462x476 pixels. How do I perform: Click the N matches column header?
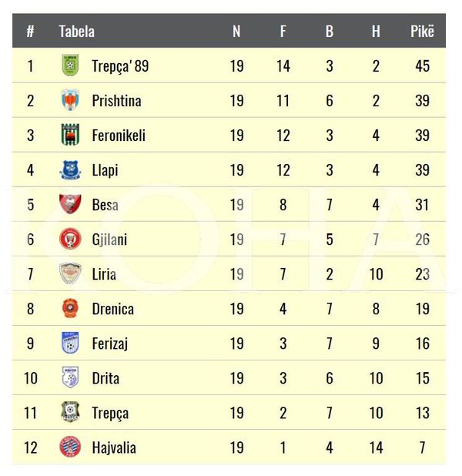click(236, 32)
